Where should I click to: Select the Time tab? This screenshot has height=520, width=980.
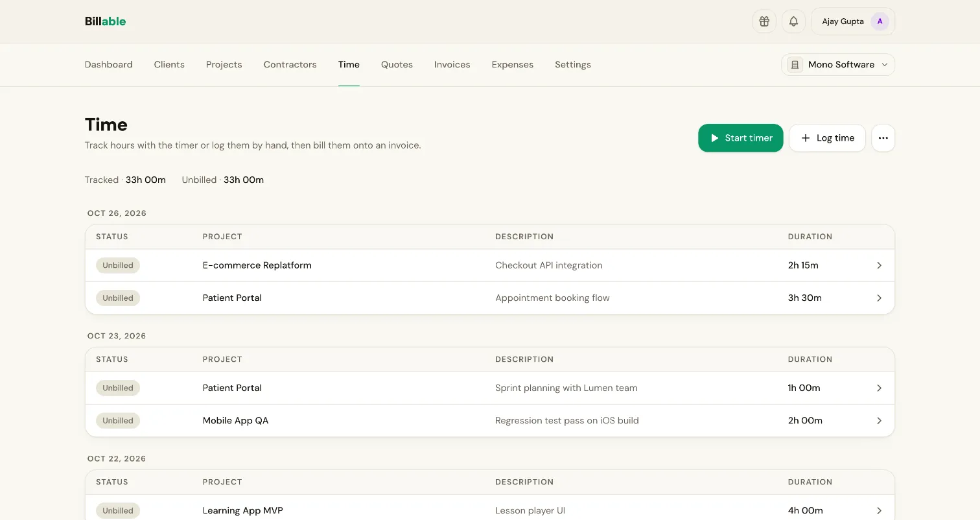[349, 65]
